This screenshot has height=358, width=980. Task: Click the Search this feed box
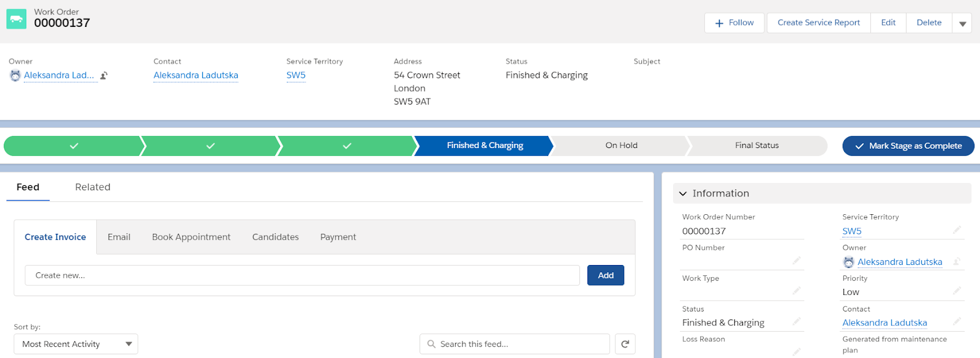(514, 344)
